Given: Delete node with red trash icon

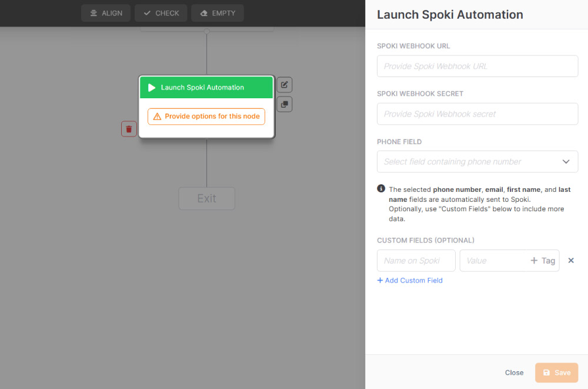Looking at the screenshot, I should (x=129, y=129).
